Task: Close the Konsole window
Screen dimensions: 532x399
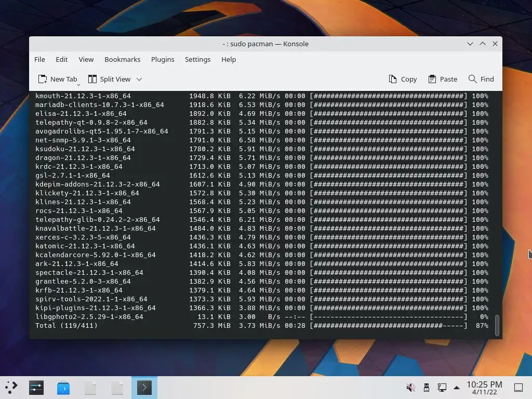Action: click(x=495, y=44)
